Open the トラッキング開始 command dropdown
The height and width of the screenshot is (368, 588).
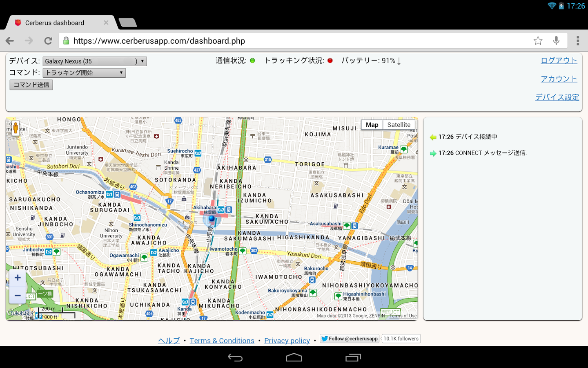pos(84,73)
